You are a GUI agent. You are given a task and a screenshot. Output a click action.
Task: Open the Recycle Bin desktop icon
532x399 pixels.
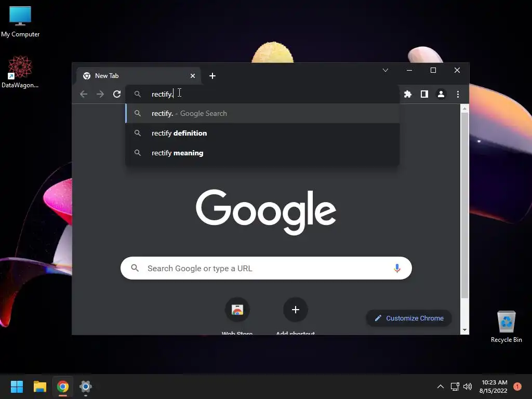(x=506, y=326)
